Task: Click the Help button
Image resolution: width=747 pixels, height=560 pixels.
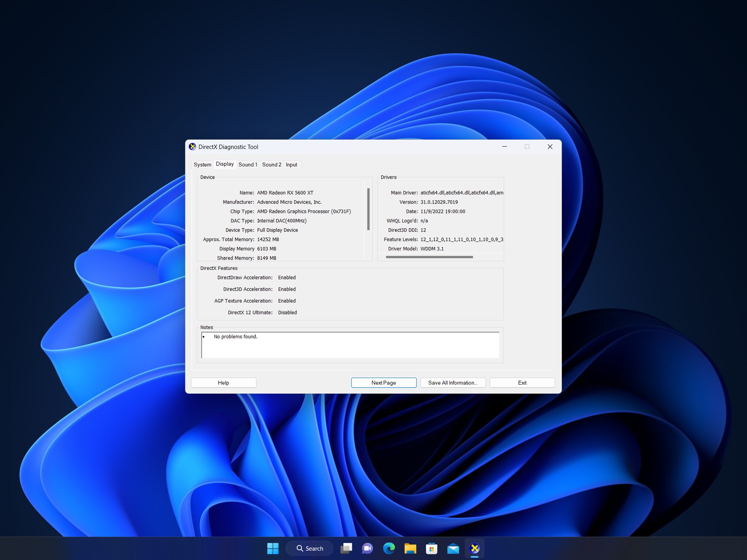Action: [x=224, y=382]
